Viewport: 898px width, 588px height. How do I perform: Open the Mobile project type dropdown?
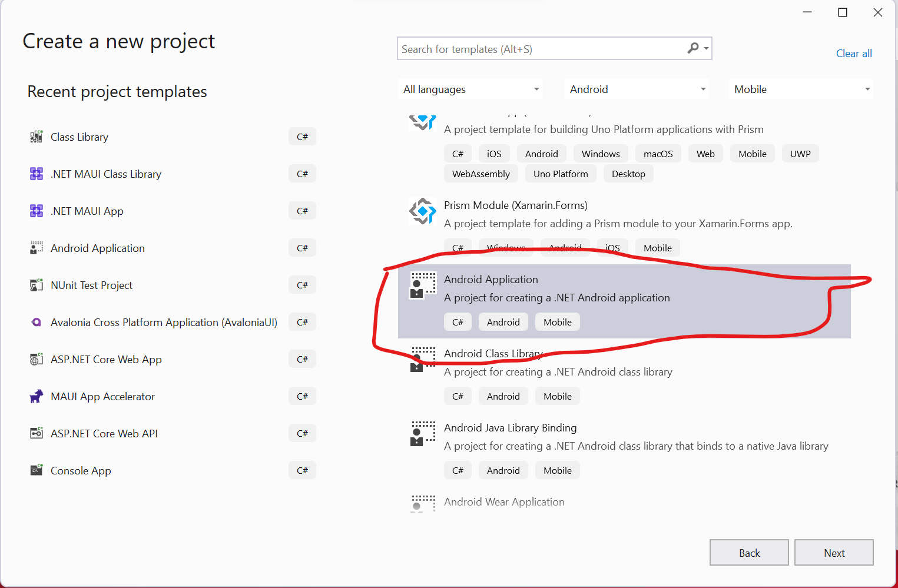(800, 89)
